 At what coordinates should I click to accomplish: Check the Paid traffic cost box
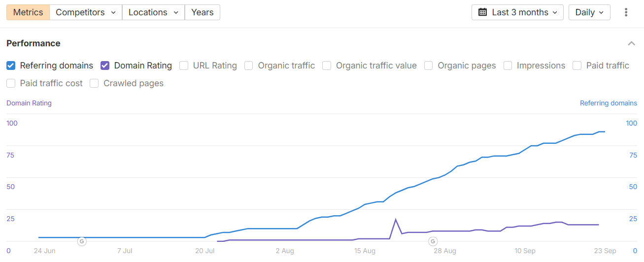click(x=11, y=83)
